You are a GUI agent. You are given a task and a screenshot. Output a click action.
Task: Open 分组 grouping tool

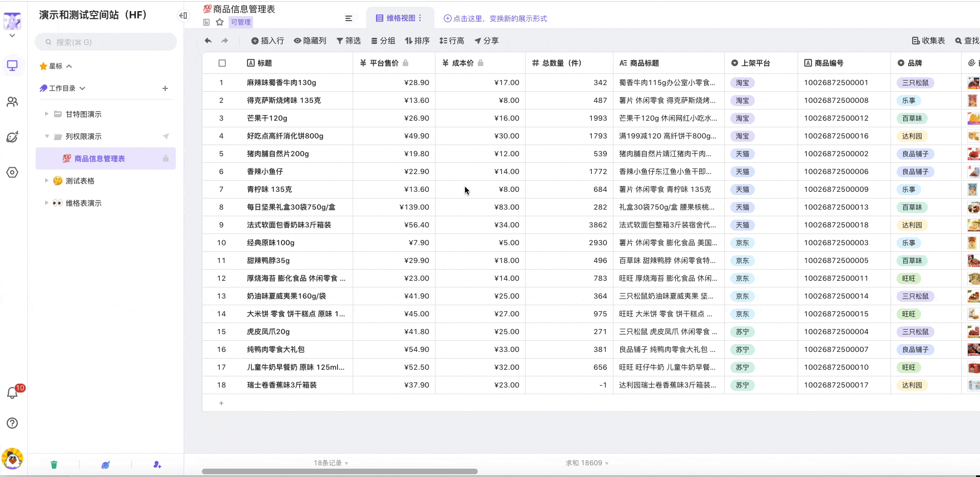(x=383, y=41)
